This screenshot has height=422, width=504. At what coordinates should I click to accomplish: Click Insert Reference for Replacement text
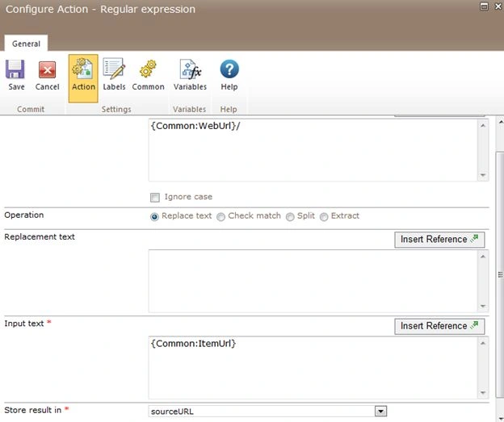pos(439,240)
